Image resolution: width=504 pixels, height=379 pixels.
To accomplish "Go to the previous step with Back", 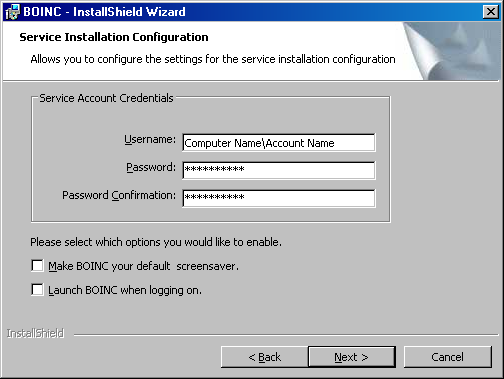I will point(265,357).
